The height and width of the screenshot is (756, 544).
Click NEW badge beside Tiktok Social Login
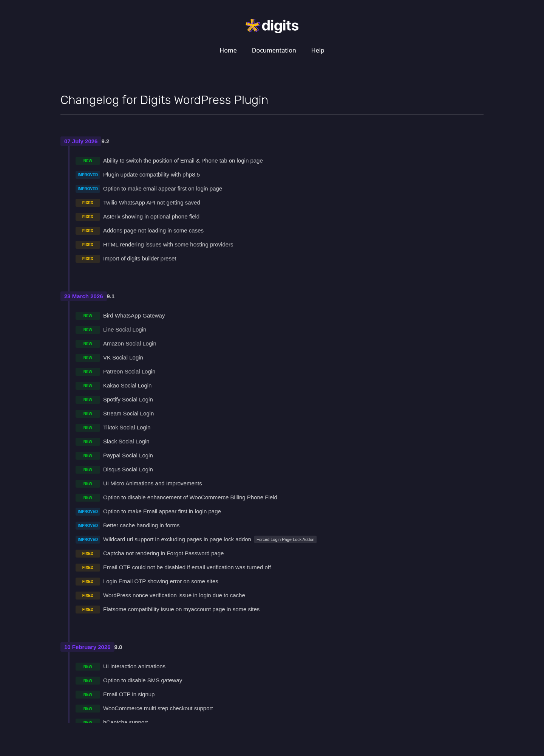click(x=88, y=428)
